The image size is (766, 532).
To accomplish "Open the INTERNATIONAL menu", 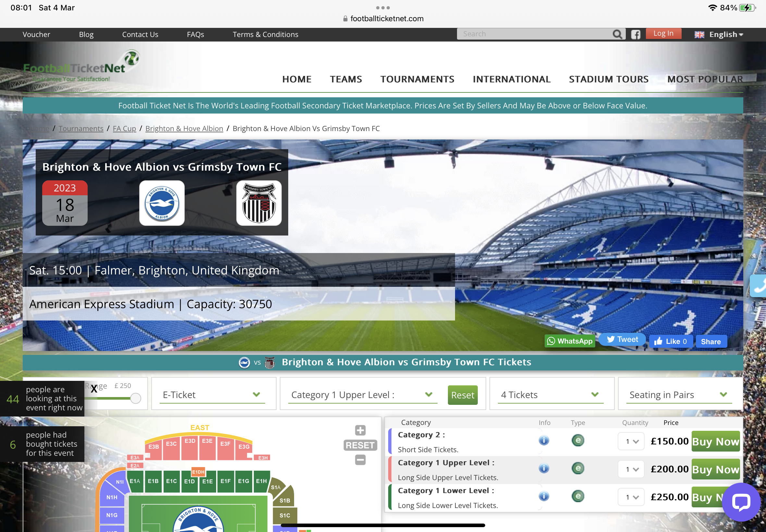I will pyautogui.click(x=512, y=79).
